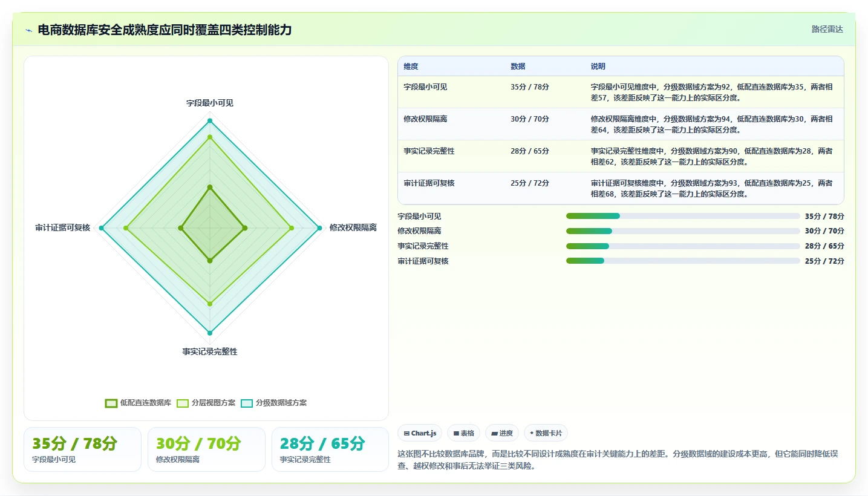Click the description mentioning 两者相差57
This screenshot has width=868, height=496.
(712, 92)
